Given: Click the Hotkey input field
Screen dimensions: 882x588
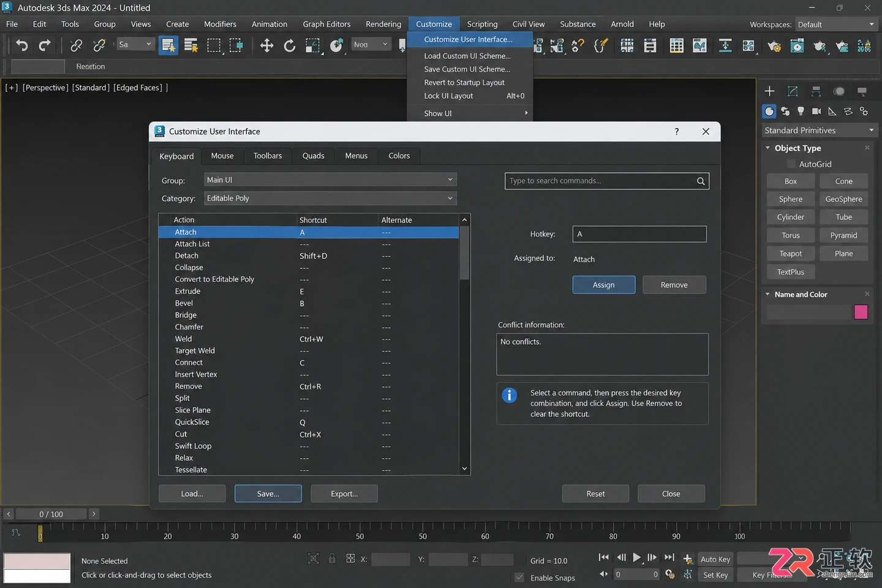Looking at the screenshot, I should coord(639,234).
